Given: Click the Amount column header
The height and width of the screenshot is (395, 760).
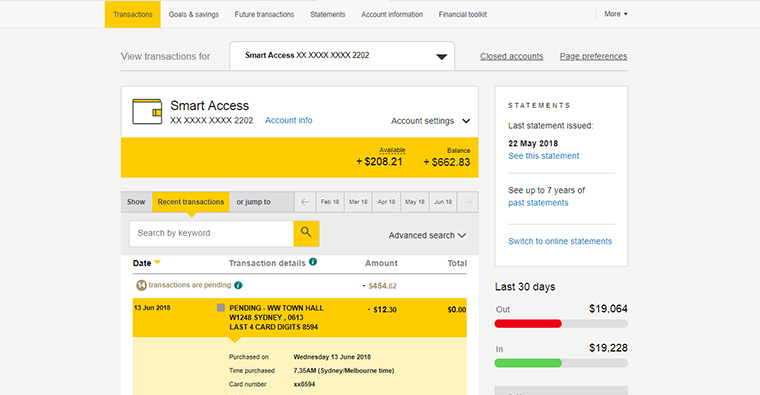Looking at the screenshot, I should click(x=381, y=263).
